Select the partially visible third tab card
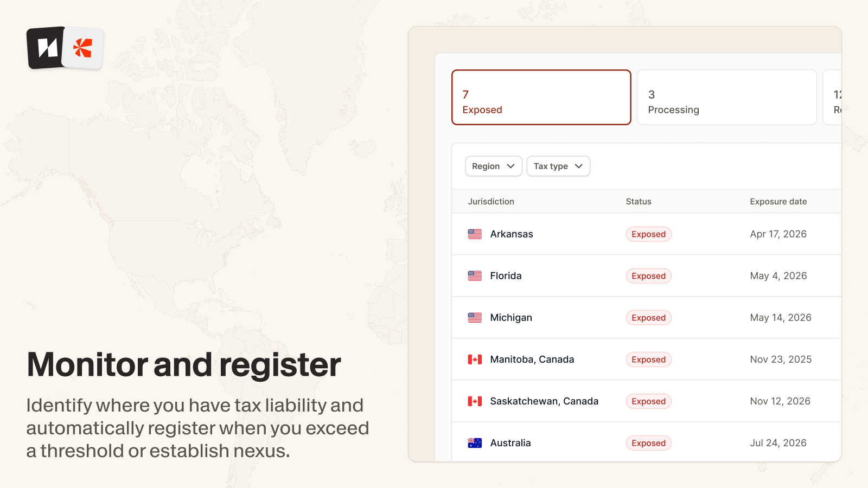This screenshot has height=488, width=868. [x=833, y=98]
